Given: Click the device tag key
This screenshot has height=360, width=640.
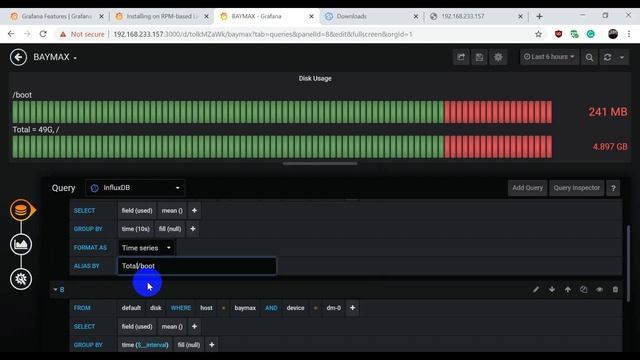Looking at the screenshot, I should [295, 308].
